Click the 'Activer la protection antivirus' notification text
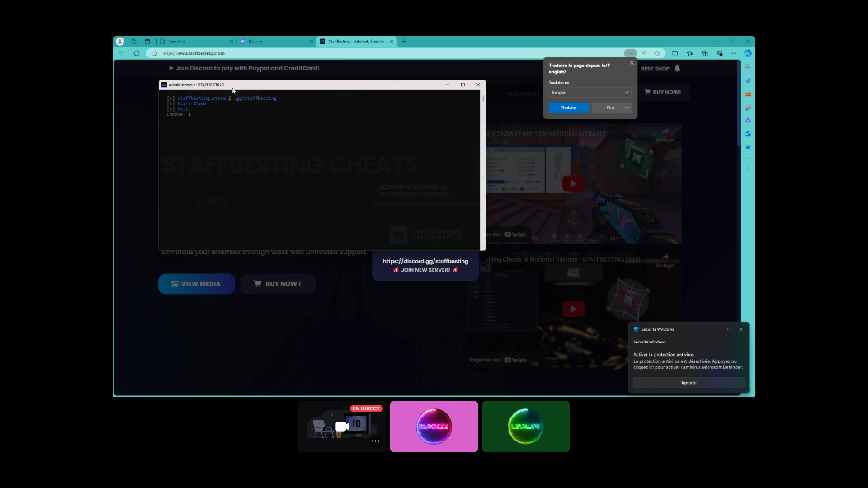Screen dimensions: 868x488 pos(664,355)
